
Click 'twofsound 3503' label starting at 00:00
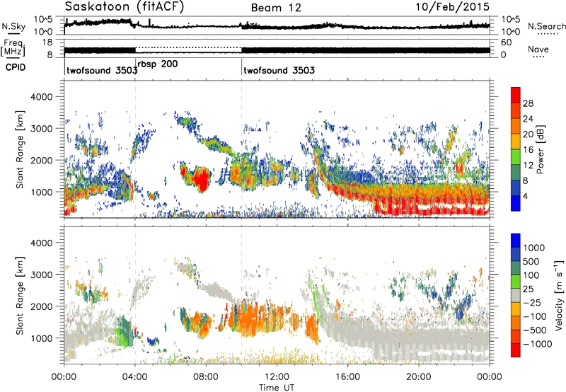pyautogui.click(x=102, y=70)
